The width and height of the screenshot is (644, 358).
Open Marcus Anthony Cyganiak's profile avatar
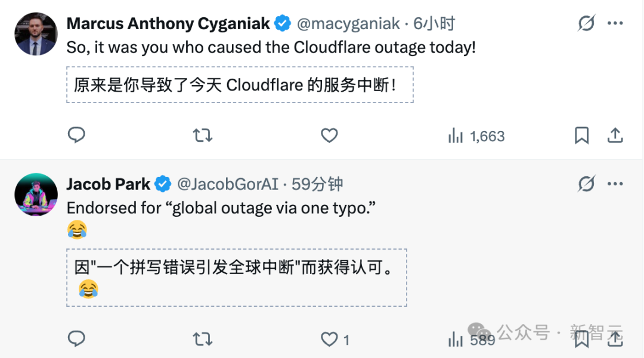[x=36, y=33]
